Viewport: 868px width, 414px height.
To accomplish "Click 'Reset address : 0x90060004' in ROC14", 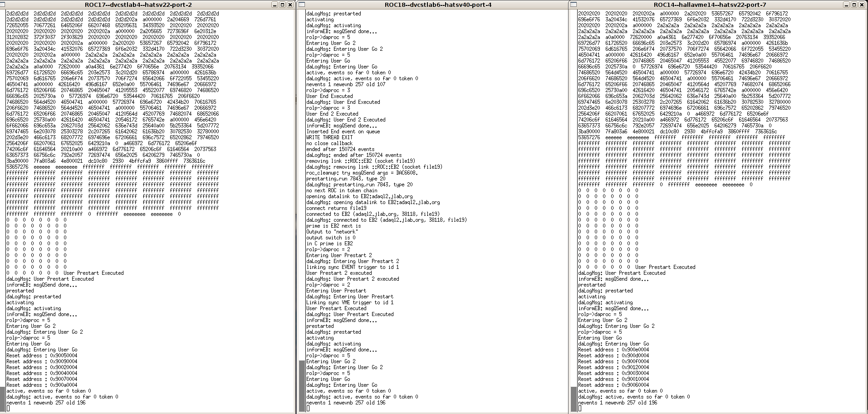I will pos(613,385).
